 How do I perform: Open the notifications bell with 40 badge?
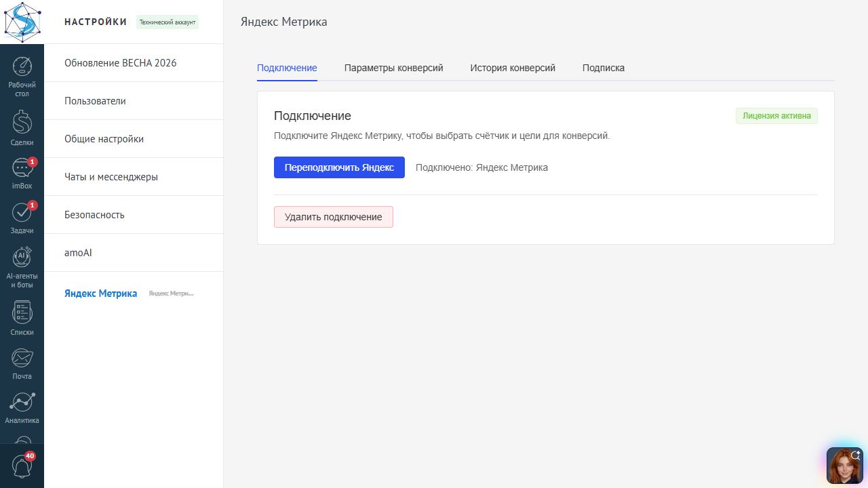[22, 466]
